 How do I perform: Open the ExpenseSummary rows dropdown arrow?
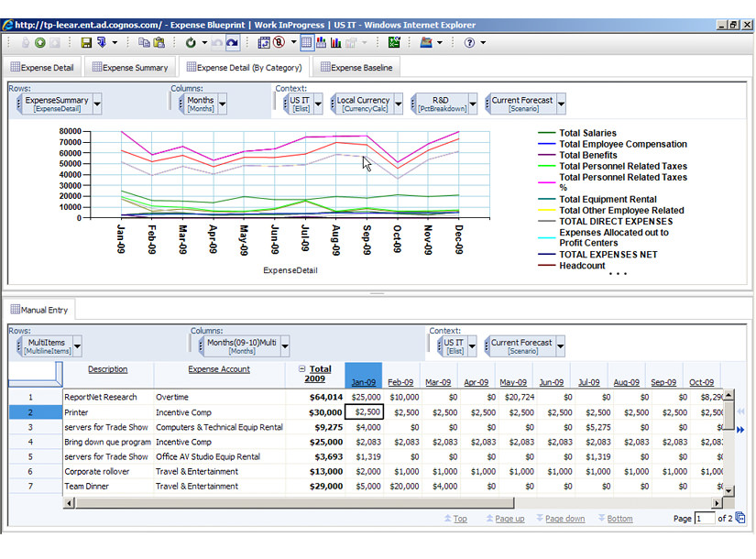click(x=97, y=104)
